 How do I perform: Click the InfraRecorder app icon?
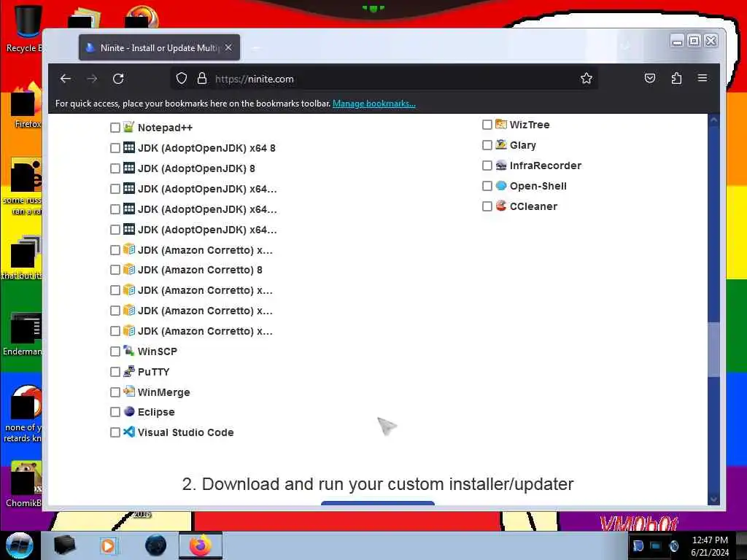coord(500,165)
